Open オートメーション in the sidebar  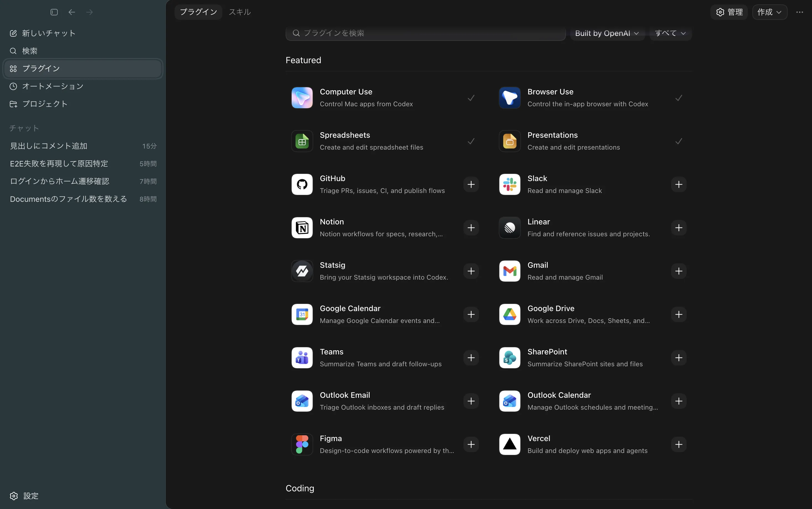(83, 86)
